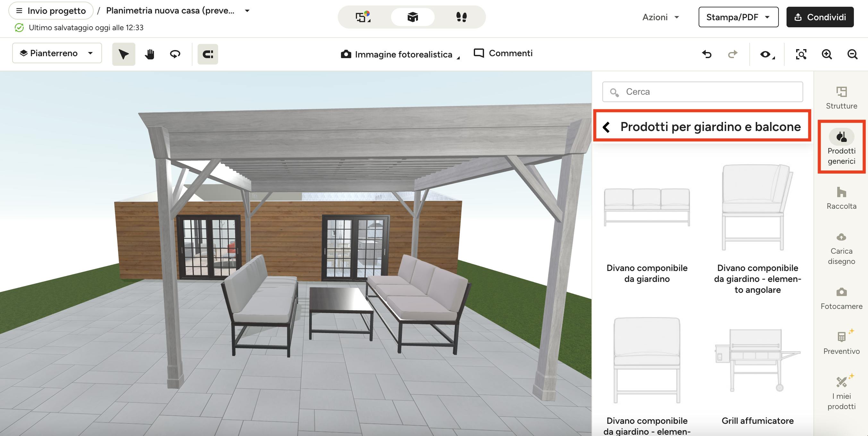Image resolution: width=868 pixels, height=436 pixels.
Task: Select the hand pan tool
Action: [x=149, y=54]
